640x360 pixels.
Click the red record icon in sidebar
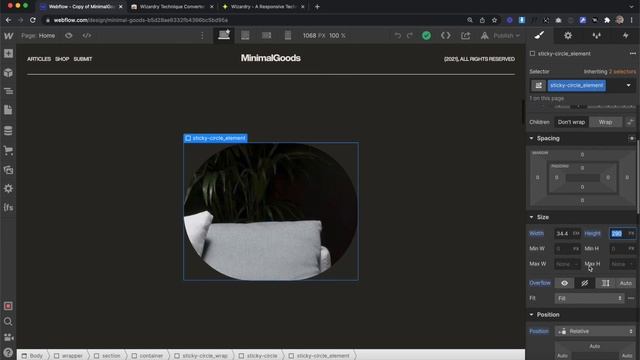pos(8,306)
